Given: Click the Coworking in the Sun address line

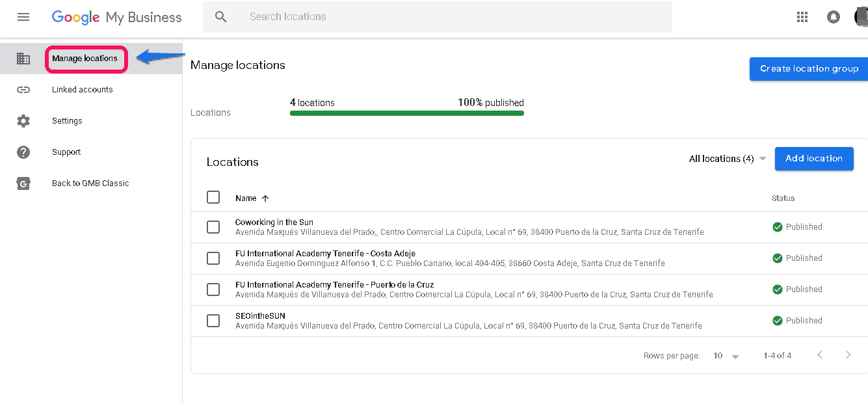Looking at the screenshot, I should pos(469,232).
